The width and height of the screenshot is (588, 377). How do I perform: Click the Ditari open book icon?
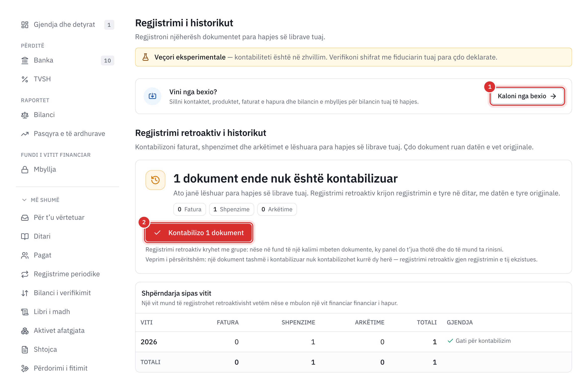tap(25, 236)
